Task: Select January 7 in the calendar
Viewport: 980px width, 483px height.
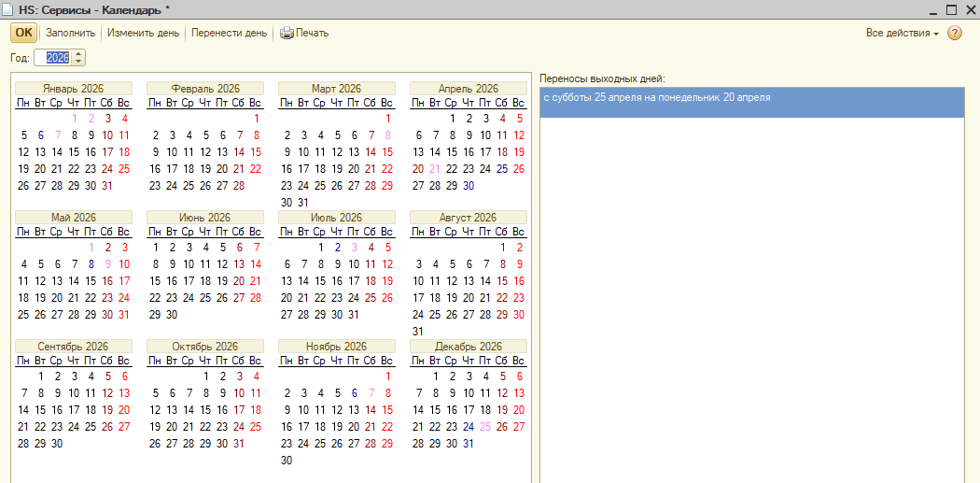Action: [x=58, y=135]
